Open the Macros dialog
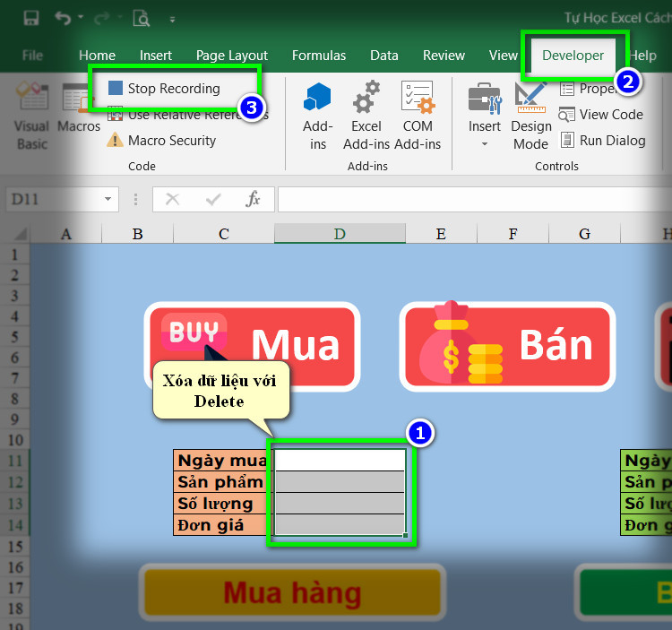The width and height of the screenshot is (672, 630). click(79, 108)
